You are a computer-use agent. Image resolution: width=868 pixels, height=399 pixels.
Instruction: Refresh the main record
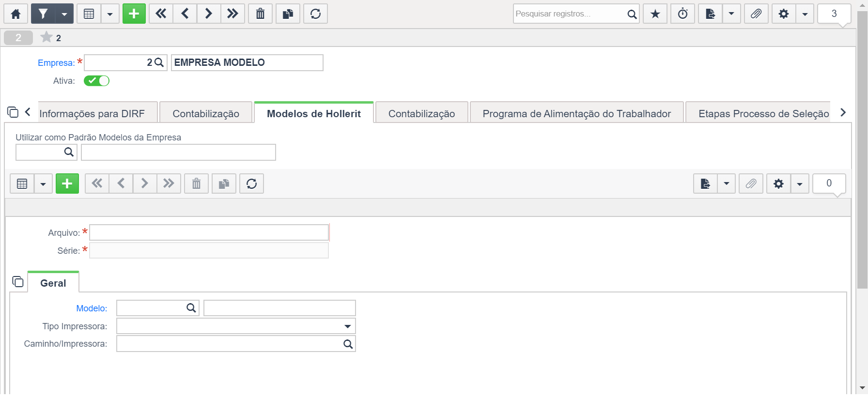tap(315, 14)
